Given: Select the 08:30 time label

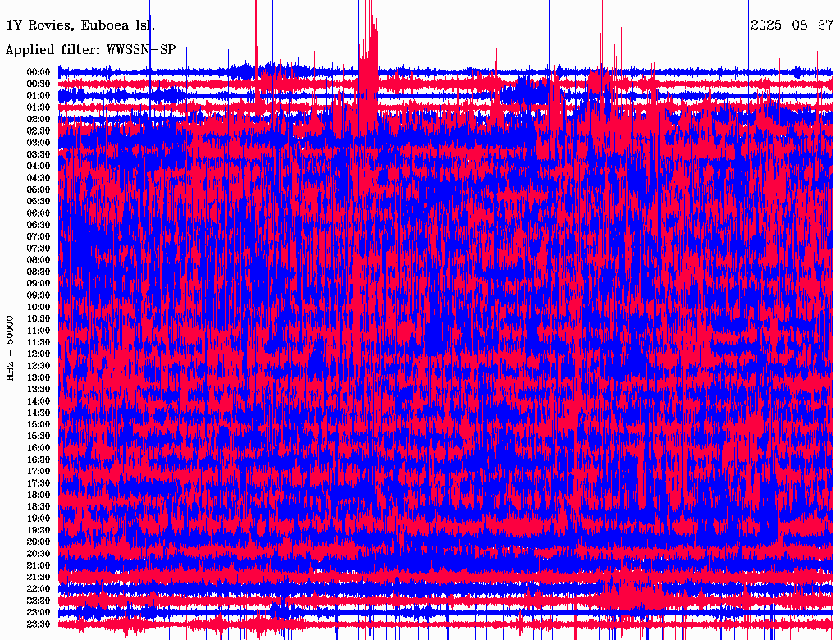Looking at the screenshot, I should click(x=39, y=272).
